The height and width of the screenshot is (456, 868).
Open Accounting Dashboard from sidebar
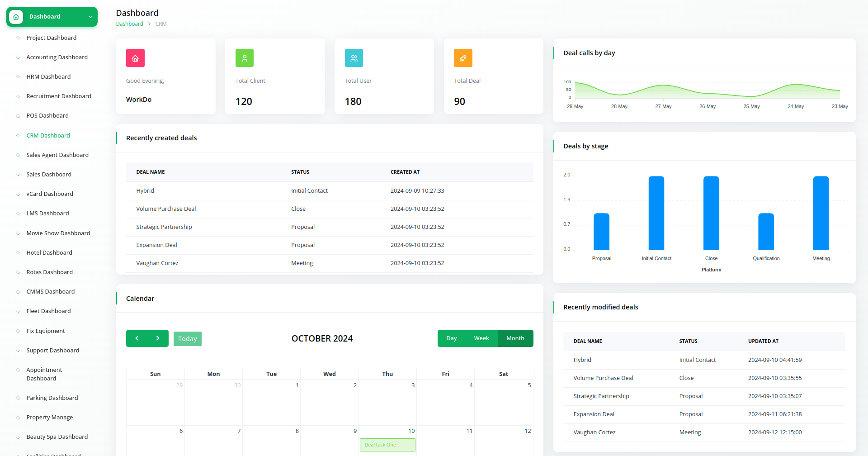[57, 57]
